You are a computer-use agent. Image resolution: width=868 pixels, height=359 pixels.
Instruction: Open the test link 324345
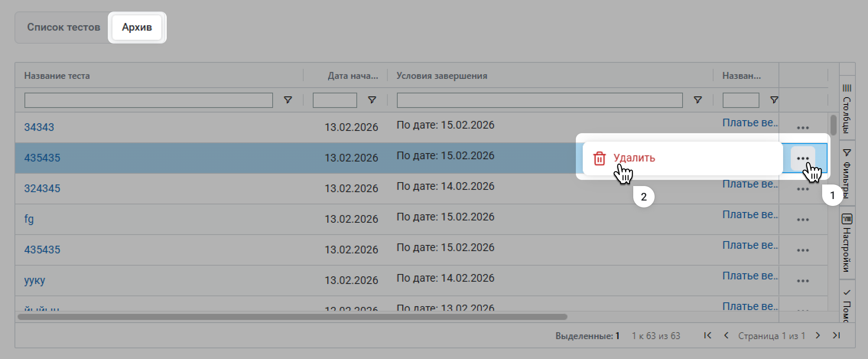[x=42, y=188]
